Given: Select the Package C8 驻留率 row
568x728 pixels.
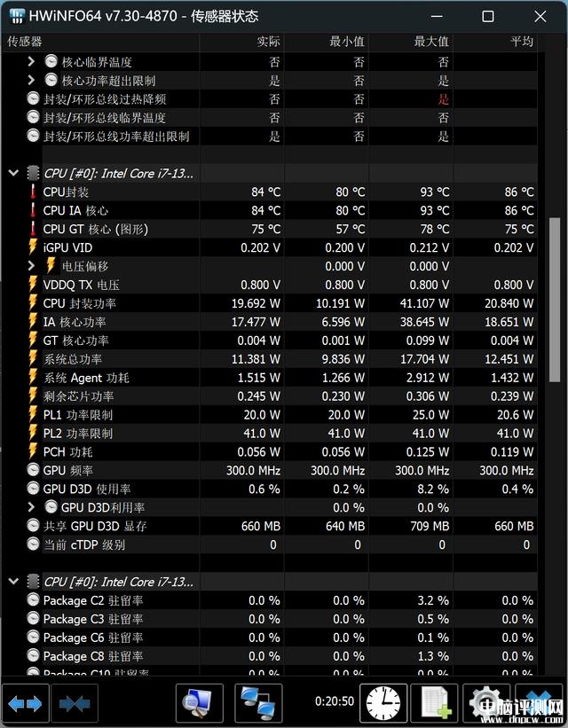Looking at the screenshot, I should click(x=281, y=656).
